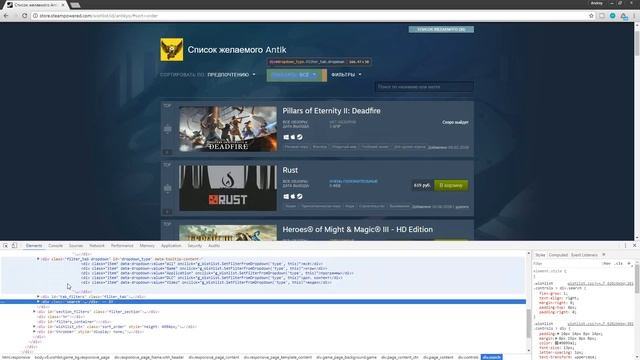The width and height of the screenshot is (640, 360).
Task: Click the Pillars of Eternity Deadfire thumbnail
Action: [228, 129]
